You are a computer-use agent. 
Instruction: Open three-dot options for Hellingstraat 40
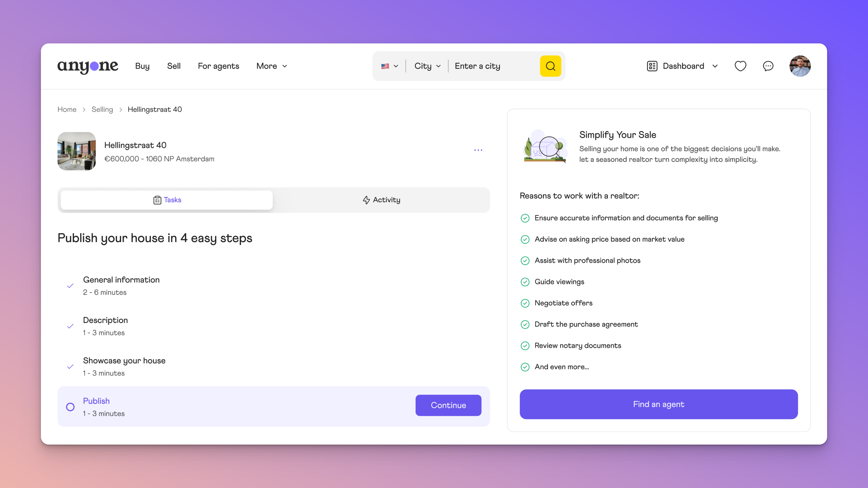point(478,150)
